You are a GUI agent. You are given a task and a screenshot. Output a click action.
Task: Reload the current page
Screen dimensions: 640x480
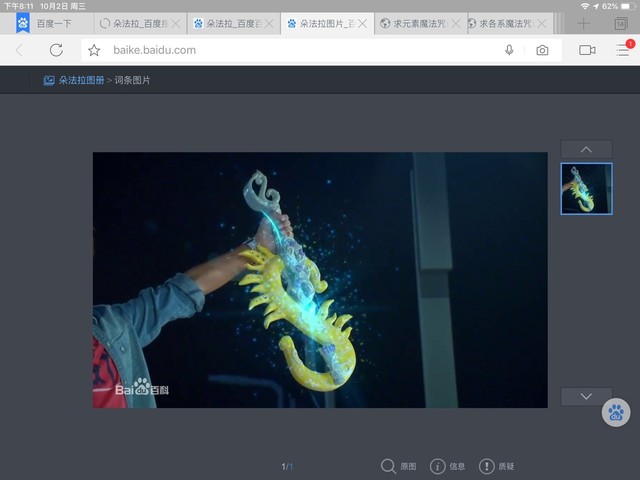pos(56,50)
